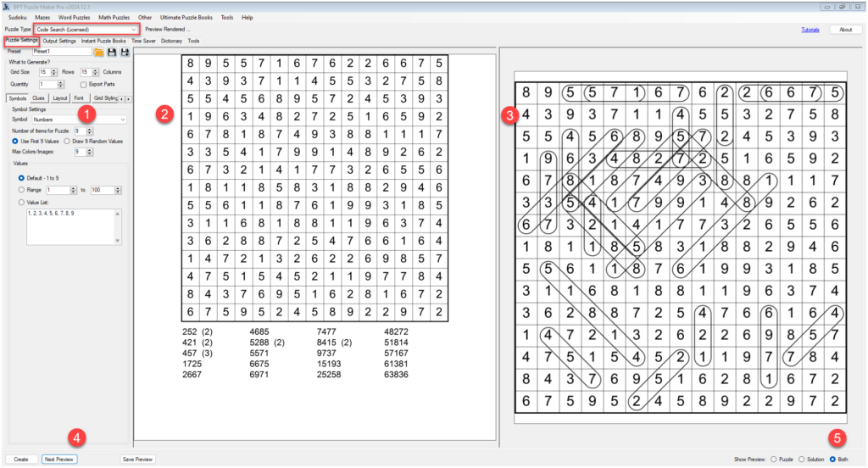Show only the Solution preview
Image resolution: width=868 pixels, height=468 pixels.
click(801, 459)
